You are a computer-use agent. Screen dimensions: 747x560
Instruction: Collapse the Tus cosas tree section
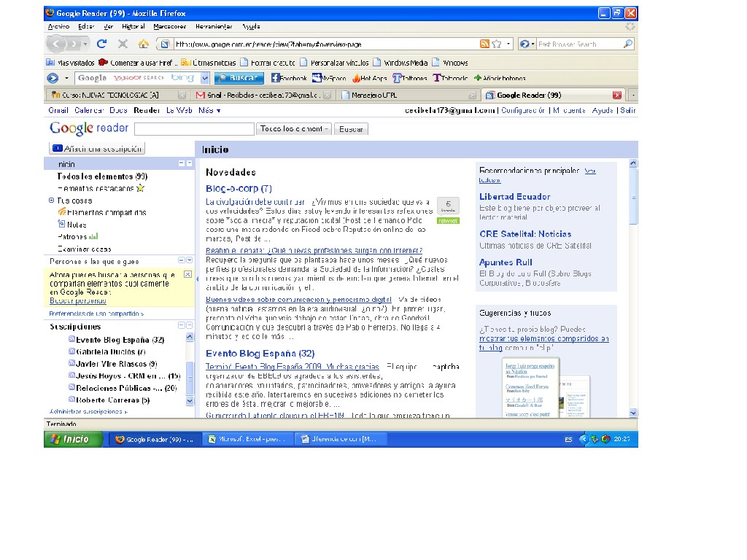coord(52,201)
